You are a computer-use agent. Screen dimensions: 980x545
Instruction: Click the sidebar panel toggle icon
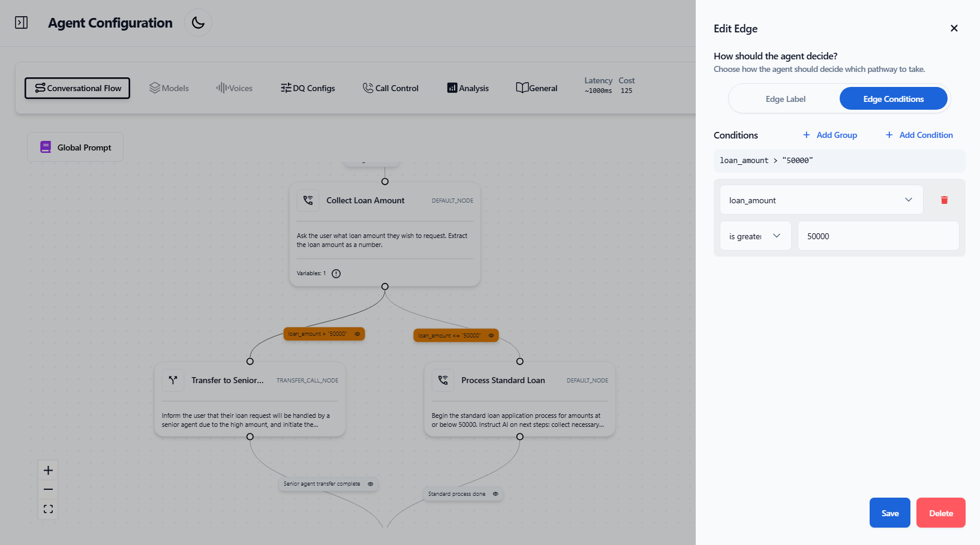(x=22, y=23)
